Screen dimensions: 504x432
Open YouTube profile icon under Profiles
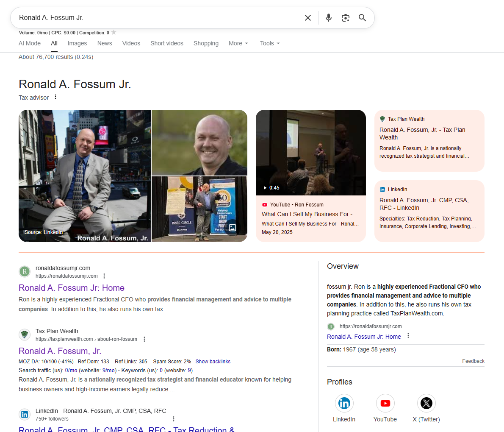(x=385, y=403)
